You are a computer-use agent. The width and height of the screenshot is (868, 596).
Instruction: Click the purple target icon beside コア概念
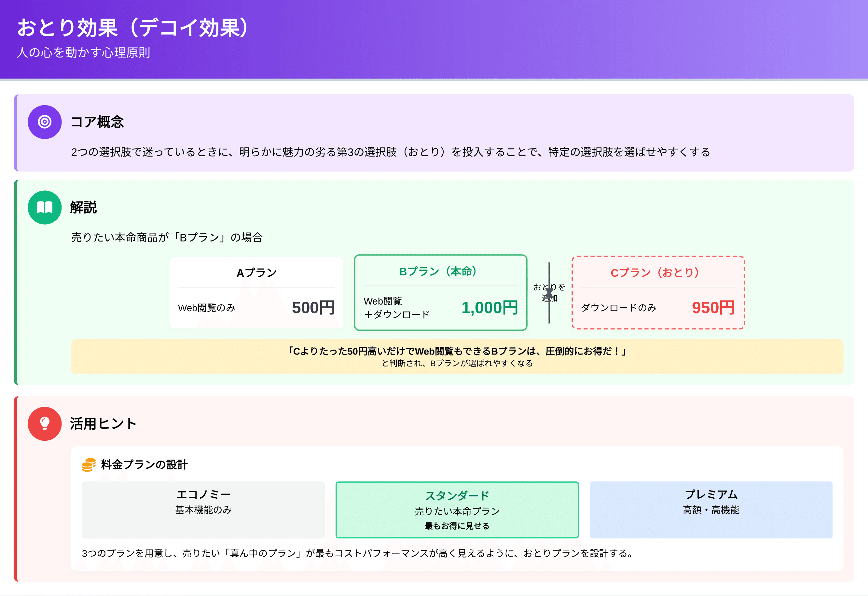pyautogui.click(x=45, y=122)
